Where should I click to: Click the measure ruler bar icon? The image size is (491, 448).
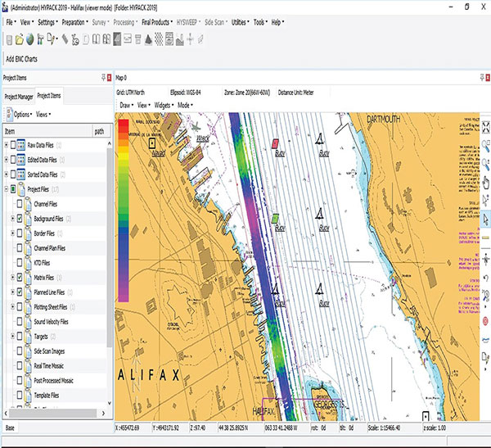tap(485, 238)
